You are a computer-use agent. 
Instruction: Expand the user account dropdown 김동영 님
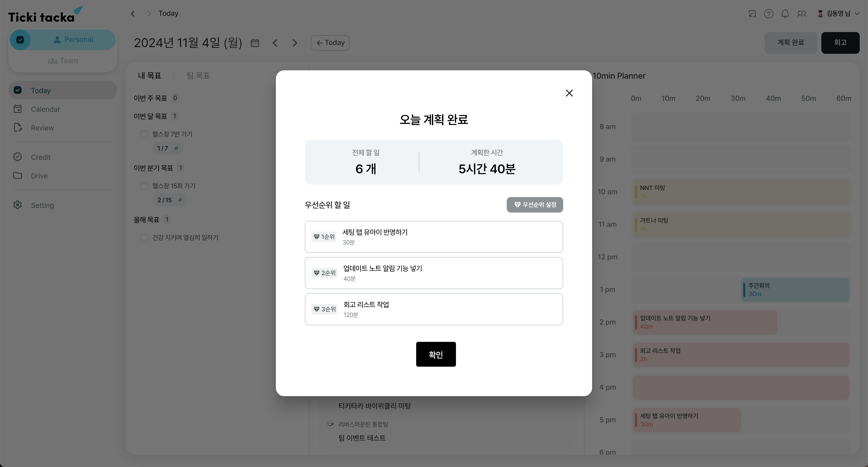[839, 13]
